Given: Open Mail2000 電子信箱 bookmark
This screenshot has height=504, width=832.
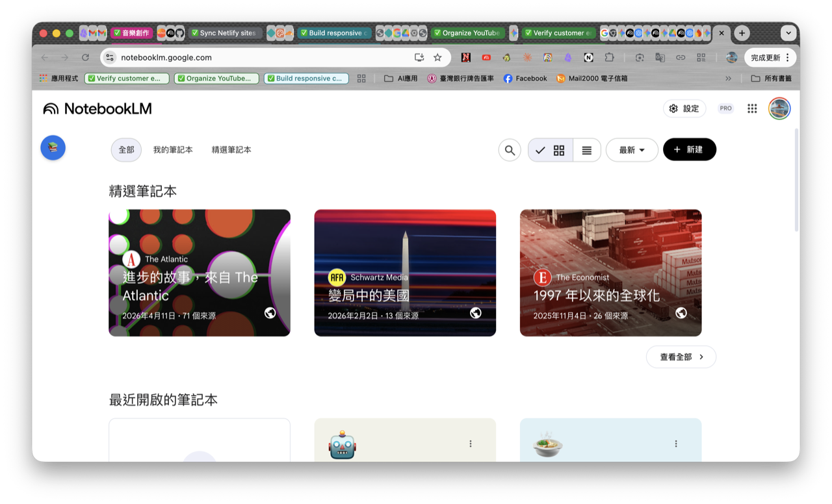Looking at the screenshot, I should pyautogui.click(x=592, y=78).
